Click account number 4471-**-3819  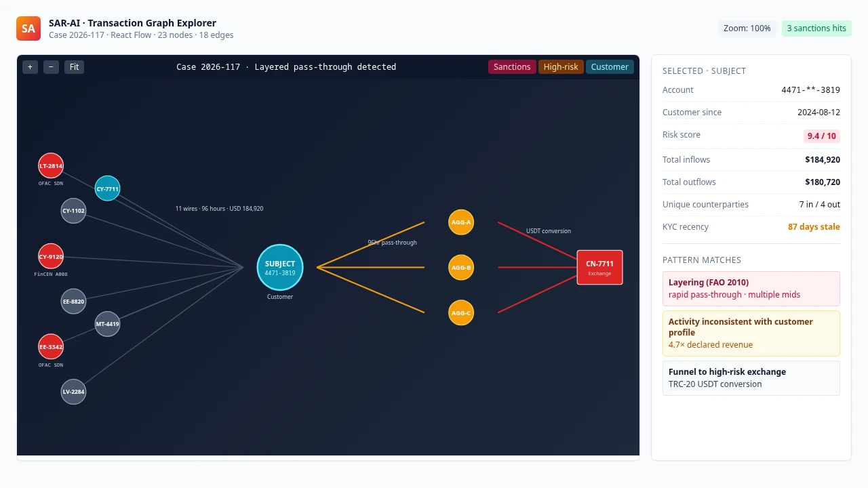[x=811, y=90]
